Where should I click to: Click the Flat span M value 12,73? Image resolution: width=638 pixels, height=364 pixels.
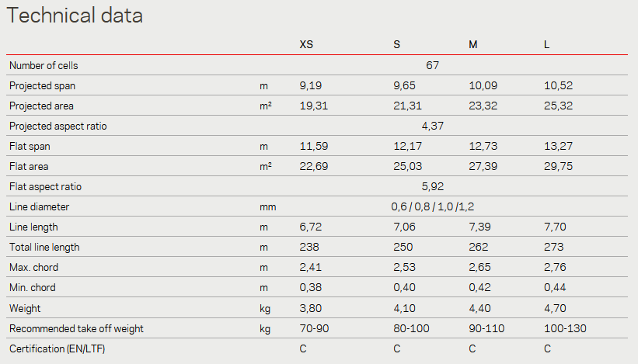[x=483, y=146]
